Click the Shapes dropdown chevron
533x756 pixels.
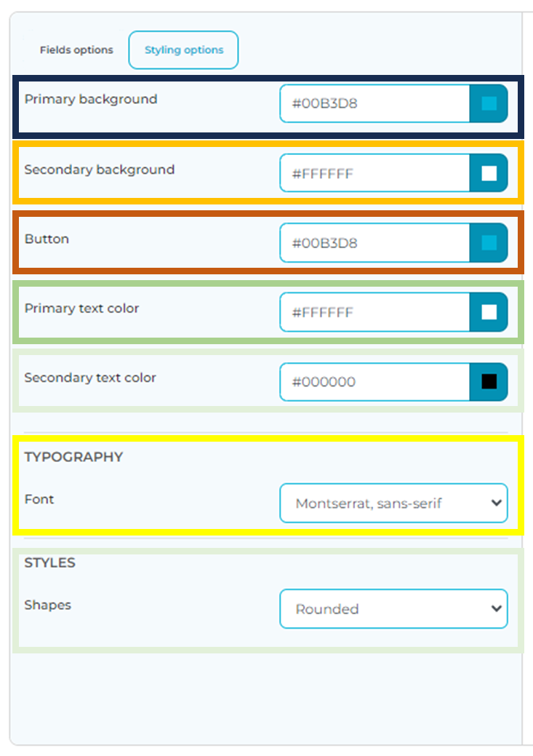[497, 609]
